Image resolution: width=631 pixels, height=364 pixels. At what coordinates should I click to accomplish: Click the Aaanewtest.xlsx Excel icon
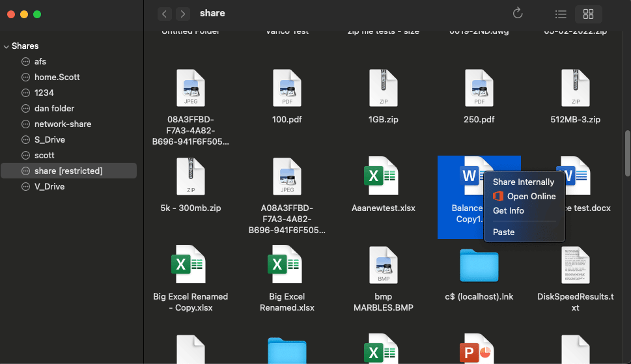[384, 176]
